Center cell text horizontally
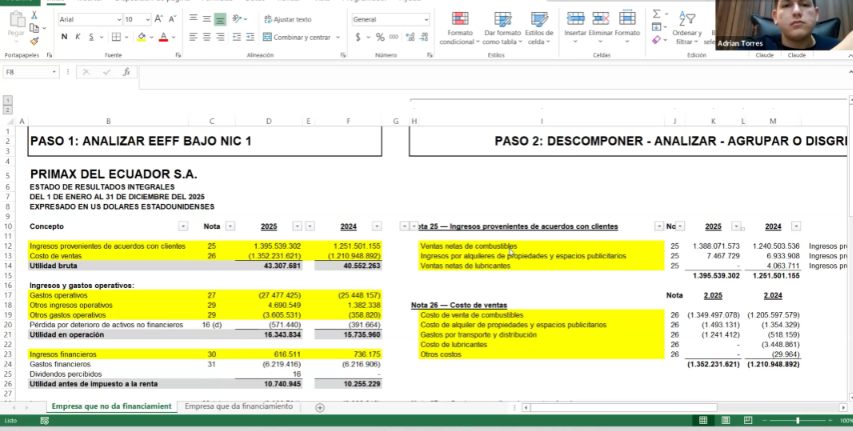Screen dimensions: 853x431 (207, 37)
